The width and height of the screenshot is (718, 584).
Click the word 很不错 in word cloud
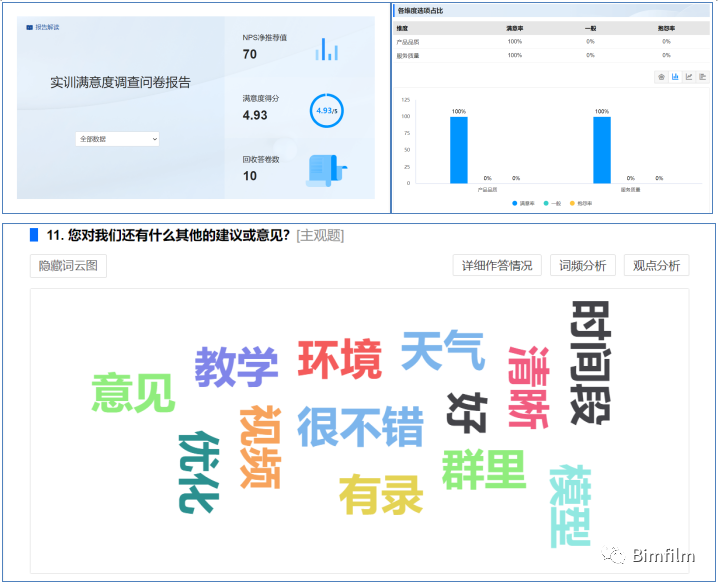click(360, 426)
